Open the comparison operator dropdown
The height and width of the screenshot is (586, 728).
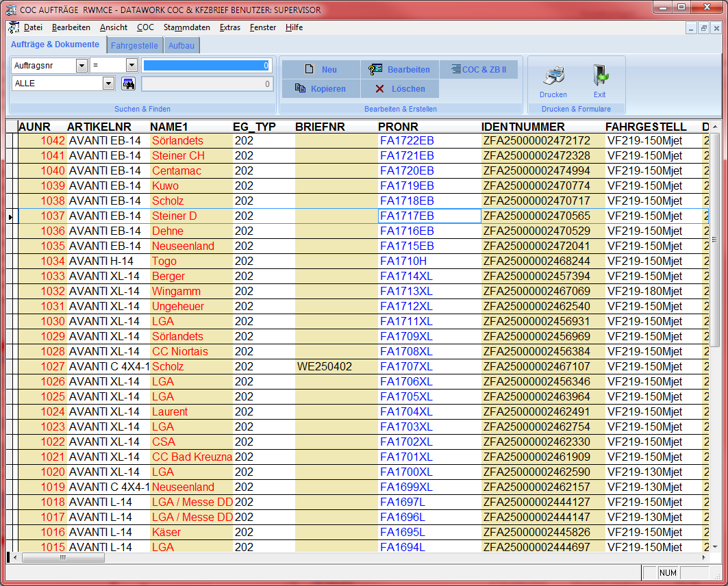click(x=132, y=66)
